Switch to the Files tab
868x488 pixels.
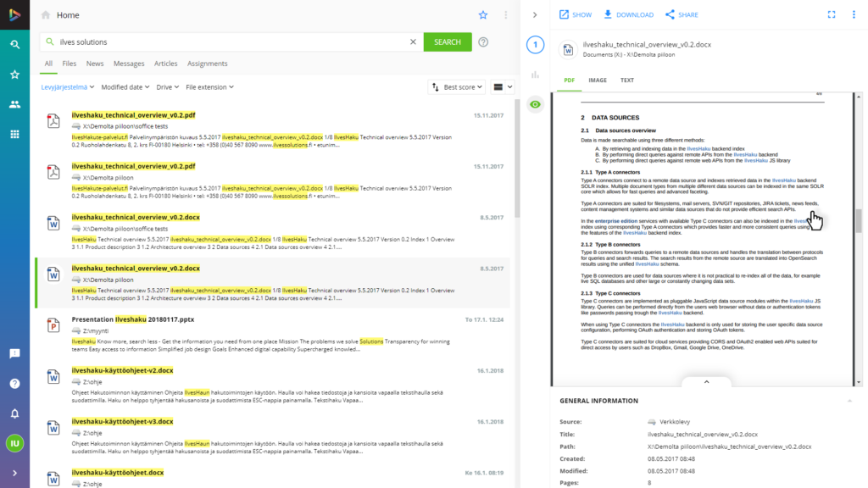[x=70, y=64]
